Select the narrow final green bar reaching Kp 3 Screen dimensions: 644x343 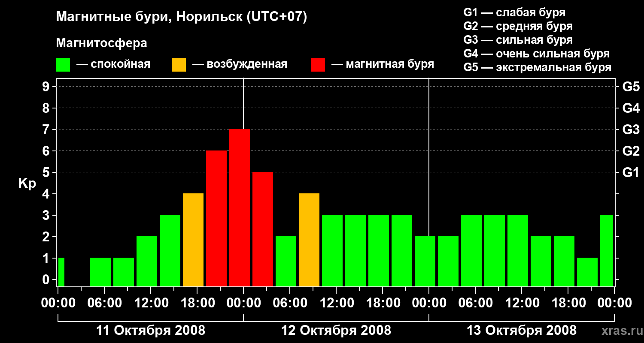(607, 250)
